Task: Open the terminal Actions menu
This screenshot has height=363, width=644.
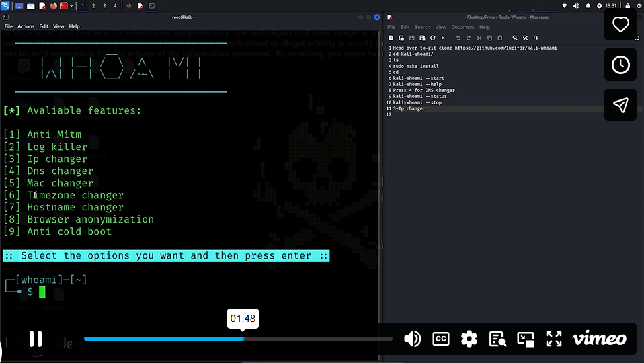Action: point(26,26)
